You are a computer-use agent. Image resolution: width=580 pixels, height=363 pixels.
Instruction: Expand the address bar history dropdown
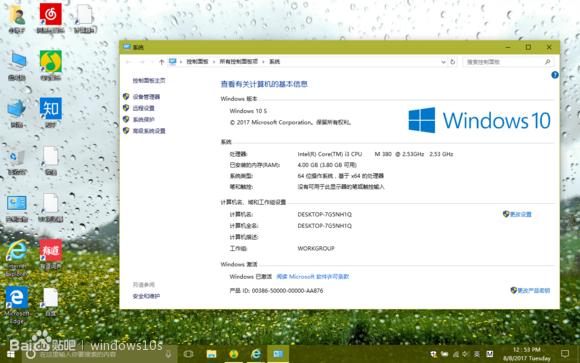(x=443, y=62)
